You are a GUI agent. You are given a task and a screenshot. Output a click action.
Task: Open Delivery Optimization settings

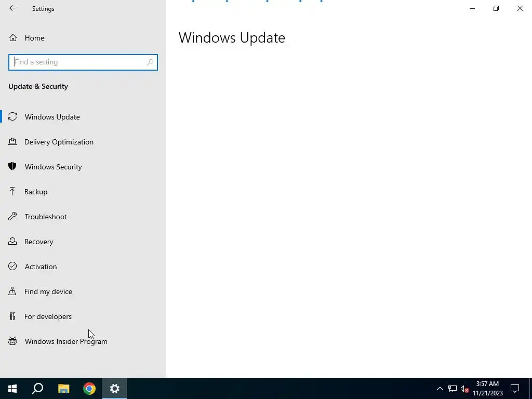click(x=83, y=142)
